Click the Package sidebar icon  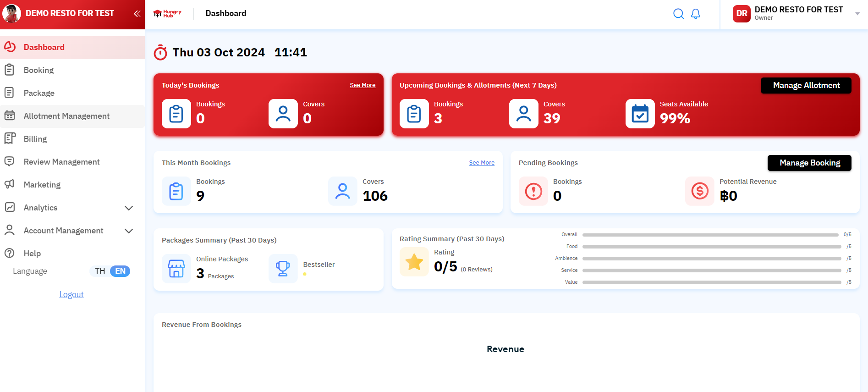point(9,93)
